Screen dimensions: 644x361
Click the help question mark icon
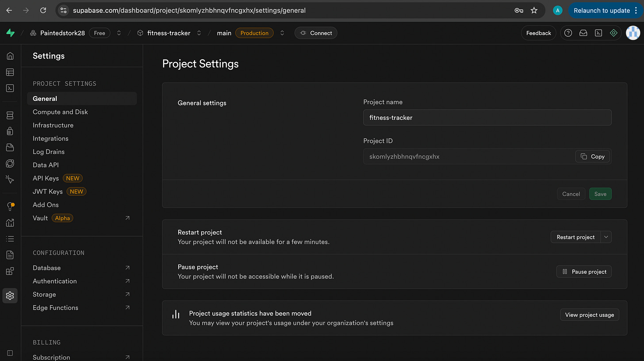[568, 33]
